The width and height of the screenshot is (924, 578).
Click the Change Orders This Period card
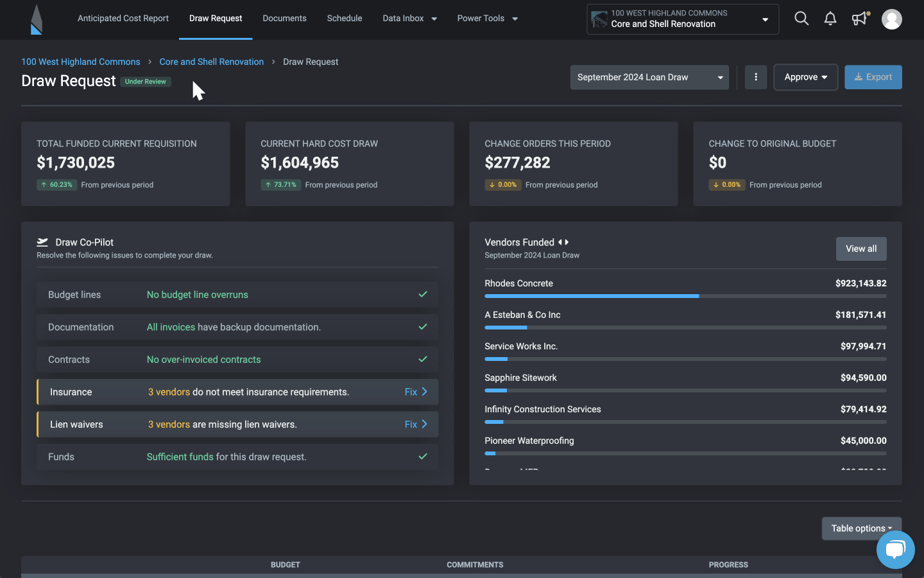pos(574,164)
